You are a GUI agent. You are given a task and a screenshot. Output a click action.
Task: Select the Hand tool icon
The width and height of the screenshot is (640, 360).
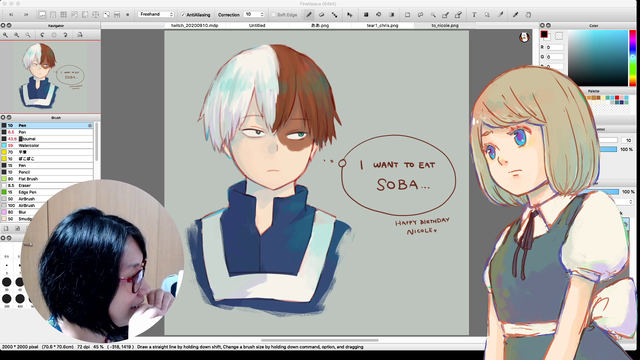pos(528,15)
